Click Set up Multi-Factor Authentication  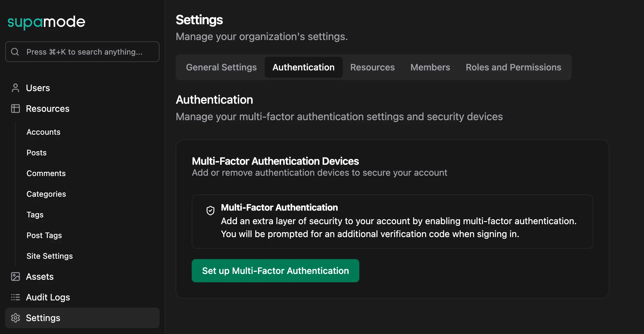click(x=275, y=271)
